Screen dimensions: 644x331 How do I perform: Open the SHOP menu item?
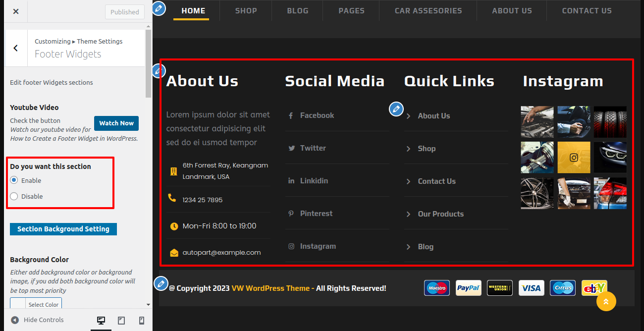click(246, 10)
